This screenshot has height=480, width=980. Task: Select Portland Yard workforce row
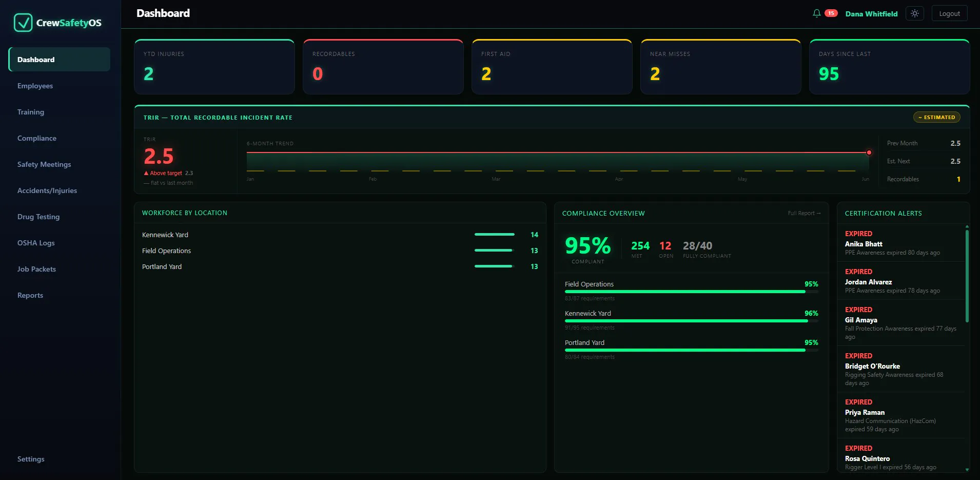click(x=340, y=266)
